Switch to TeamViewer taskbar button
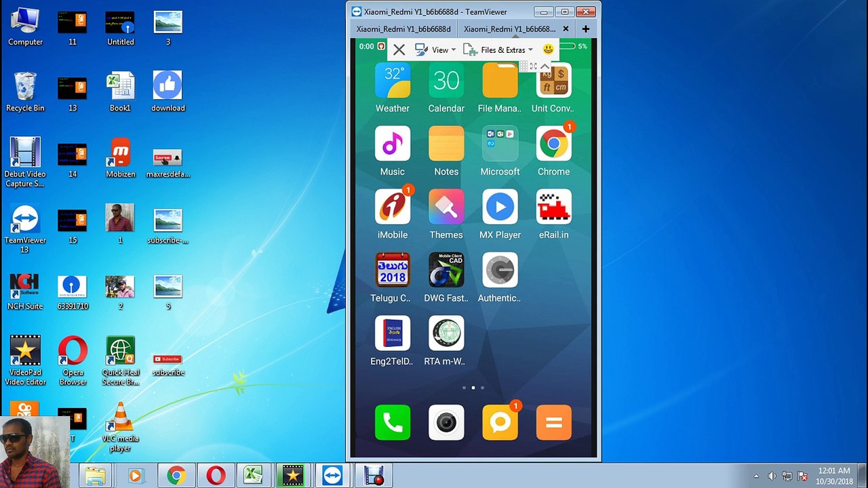 (x=332, y=476)
